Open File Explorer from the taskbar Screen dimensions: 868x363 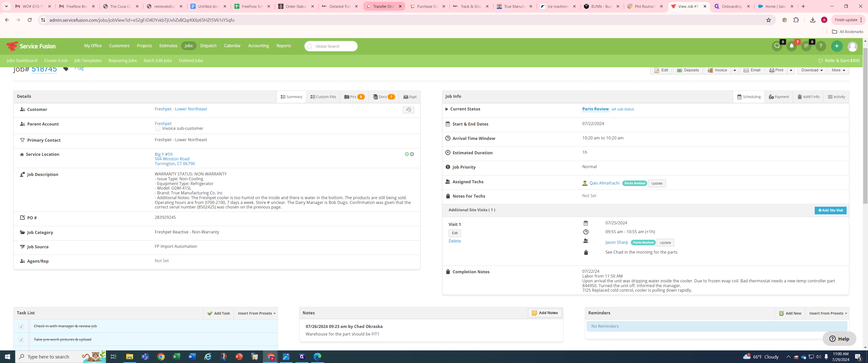coord(129,357)
